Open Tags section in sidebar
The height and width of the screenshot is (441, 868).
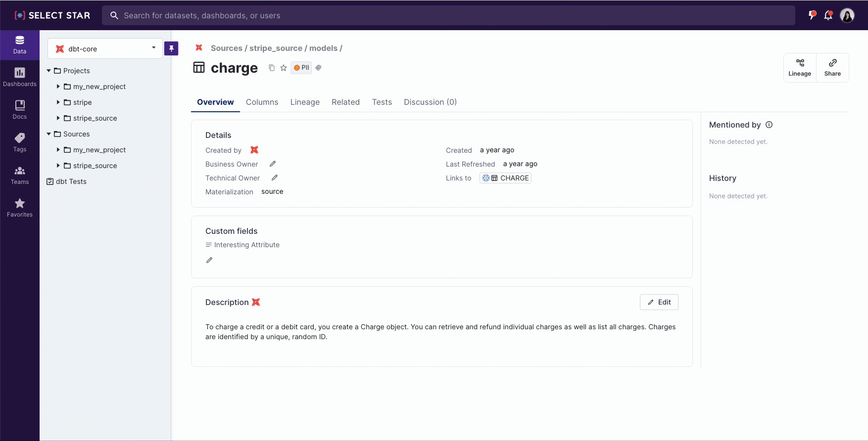[20, 142]
